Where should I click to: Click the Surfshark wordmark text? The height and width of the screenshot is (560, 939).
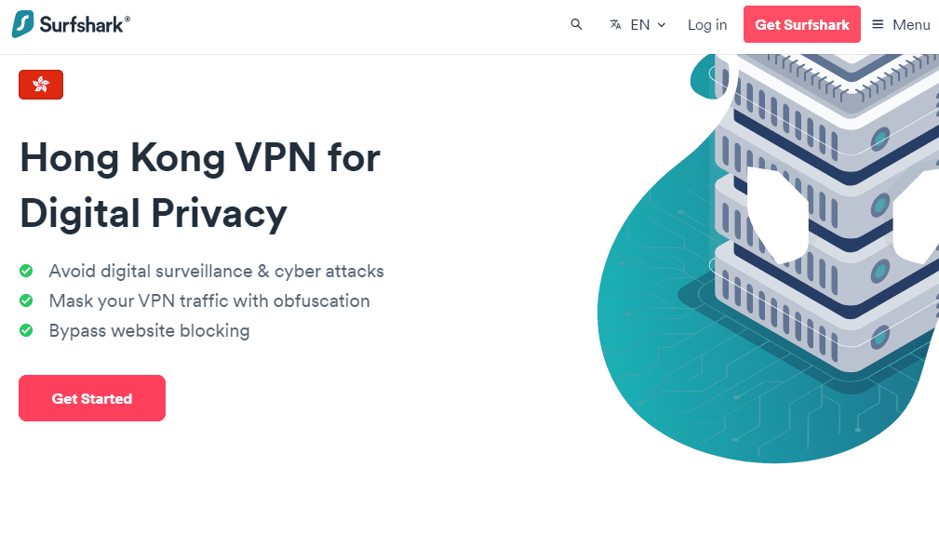click(x=81, y=23)
